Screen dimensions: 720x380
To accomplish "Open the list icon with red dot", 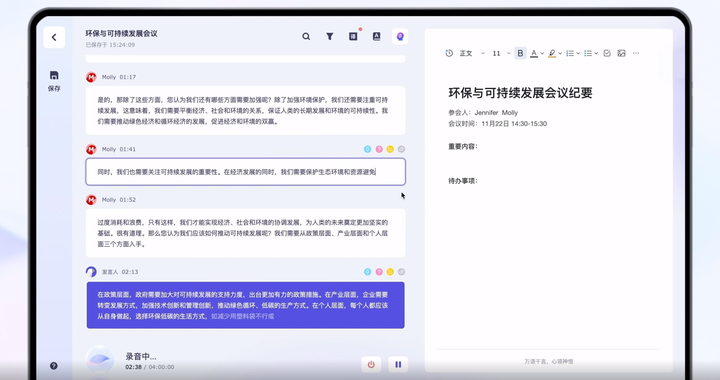I will click(x=353, y=36).
